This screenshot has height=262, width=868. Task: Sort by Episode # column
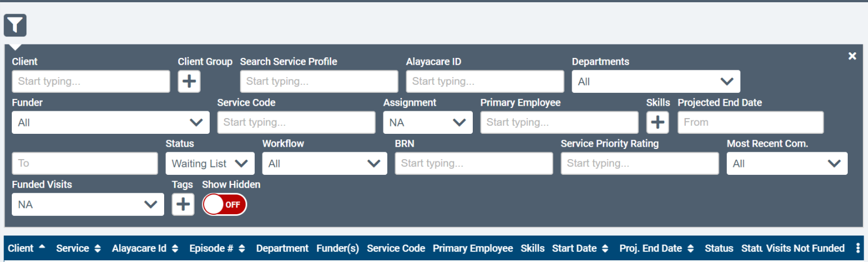pos(217,249)
